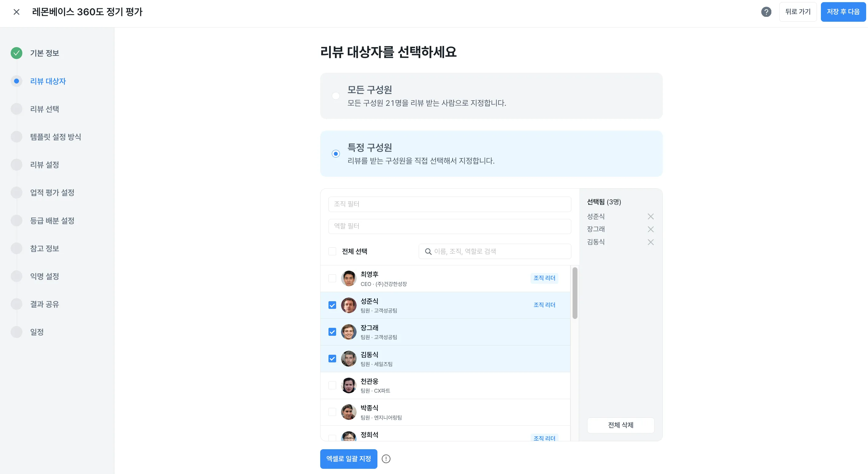
Task: Go to the 업적 평가 설정 step
Action: point(52,193)
